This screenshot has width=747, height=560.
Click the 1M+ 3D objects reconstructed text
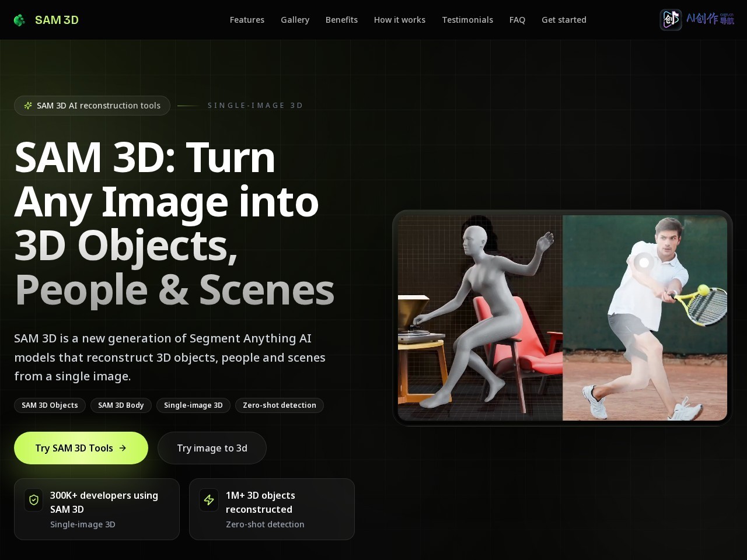pos(260,502)
